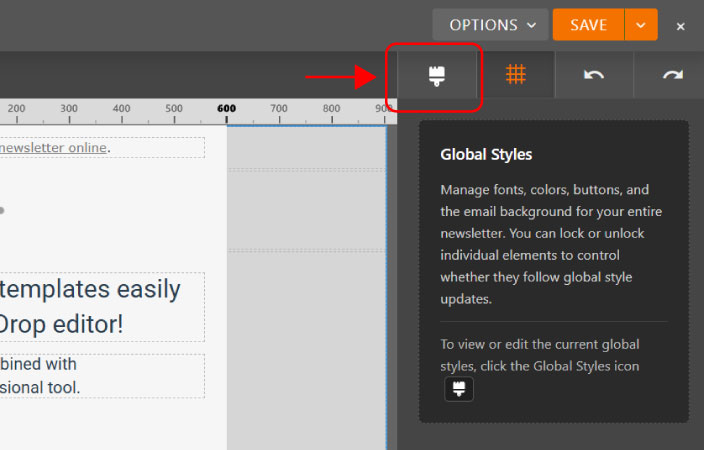The image size is (704, 450).
Task: Click the 800 mark on the ruler
Action: point(332,108)
